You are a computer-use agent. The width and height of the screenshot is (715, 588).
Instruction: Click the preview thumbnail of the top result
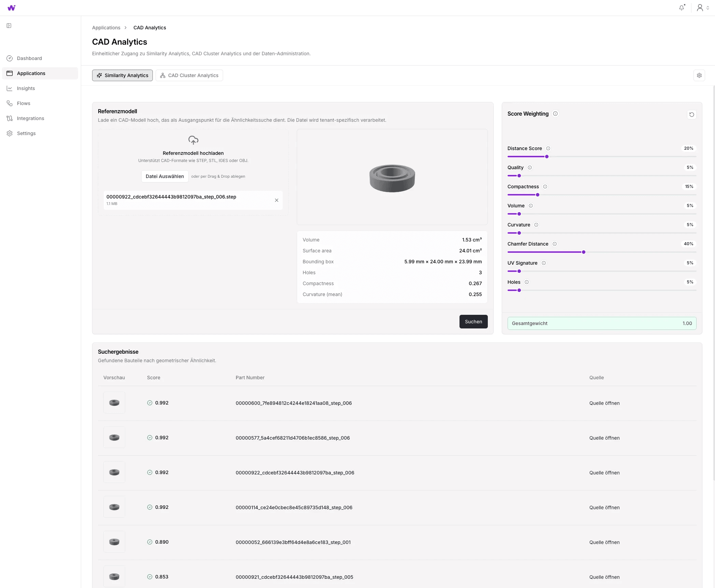pos(114,402)
